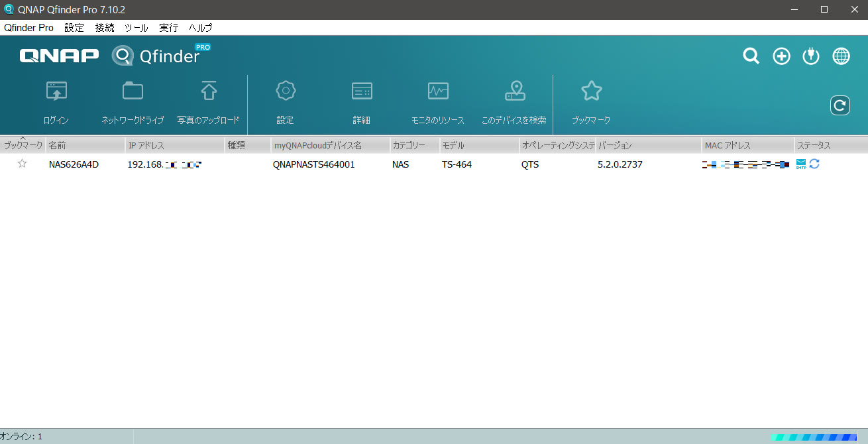Click the plus add-device icon
This screenshot has width=868, height=444.
(782, 56)
